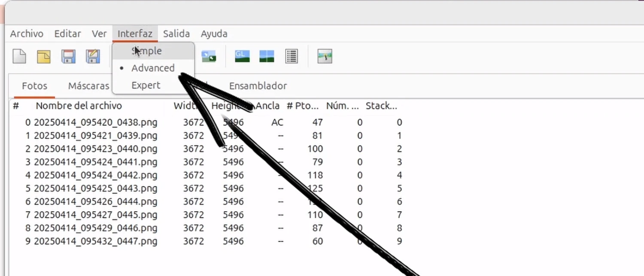Image resolution: width=644 pixels, height=276 pixels.
Task: Go to the Máscaras tab
Action: click(x=88, y=86)
